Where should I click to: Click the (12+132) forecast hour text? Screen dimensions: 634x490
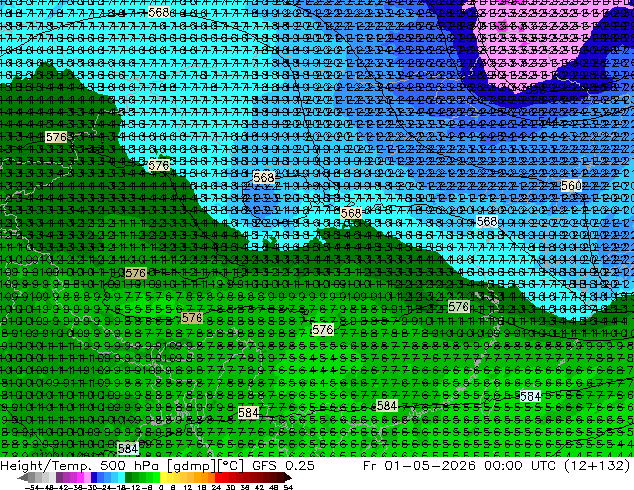click(598, 466)
